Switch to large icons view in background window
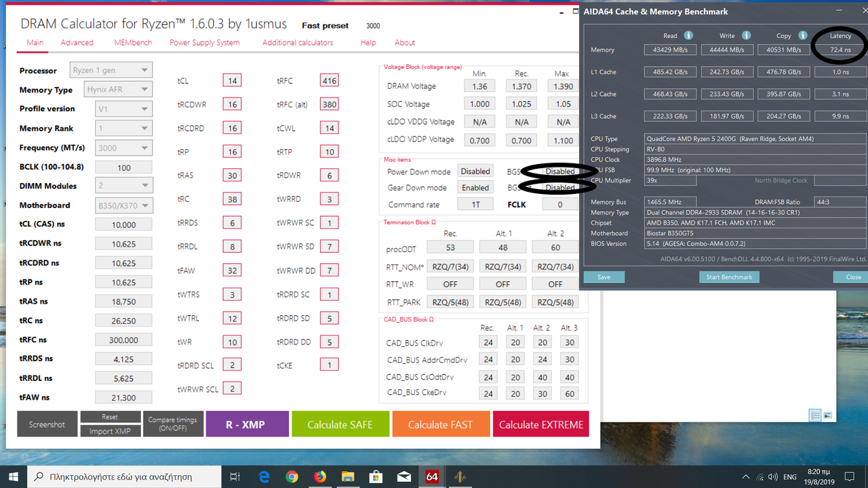Screen dimensions: 868x488 point(827,415)
